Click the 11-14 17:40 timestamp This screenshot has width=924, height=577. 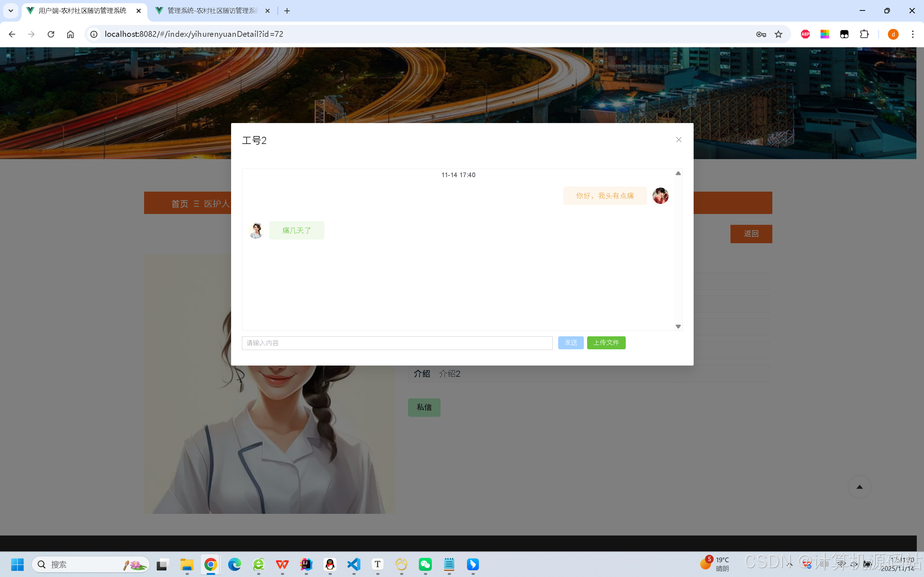tap(458, 175)
